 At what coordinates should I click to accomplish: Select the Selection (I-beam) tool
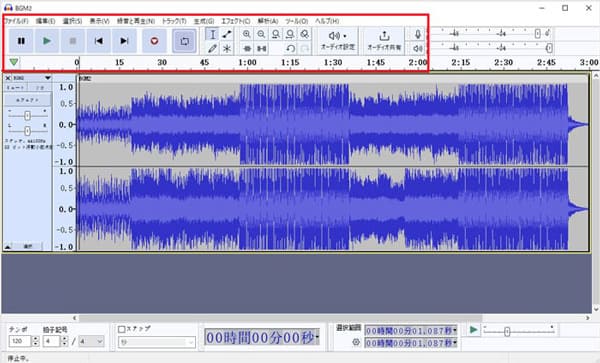point(212,34)
